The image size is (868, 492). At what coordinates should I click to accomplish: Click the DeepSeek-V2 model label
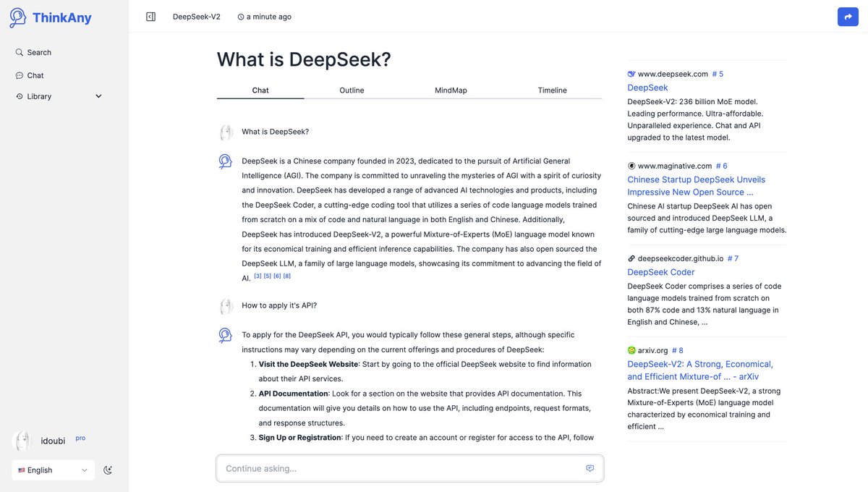197,17
